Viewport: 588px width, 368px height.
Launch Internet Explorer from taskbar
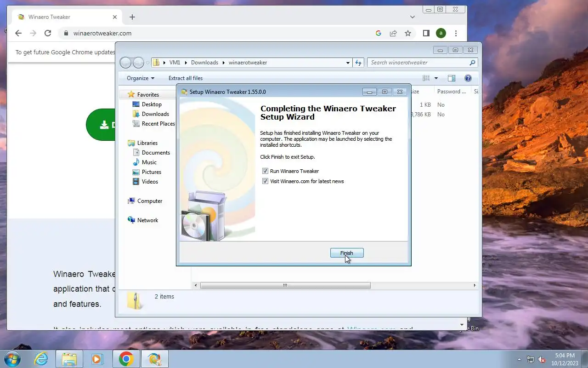(41, 359)
